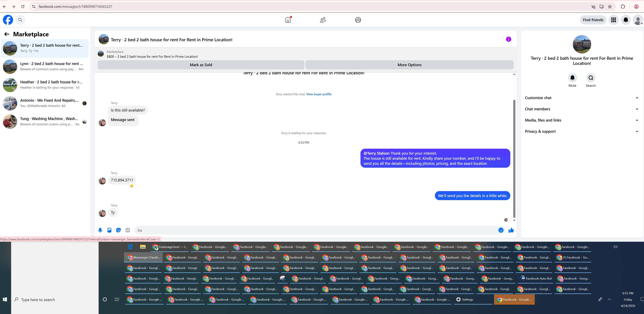Toggle the bookmark star for this page

pos(610,6)
